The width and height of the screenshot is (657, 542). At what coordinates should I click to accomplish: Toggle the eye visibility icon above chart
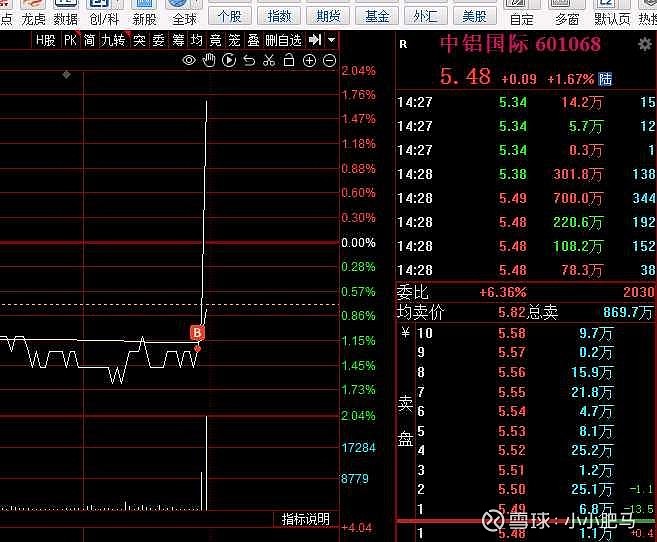(x=189, y=61)
